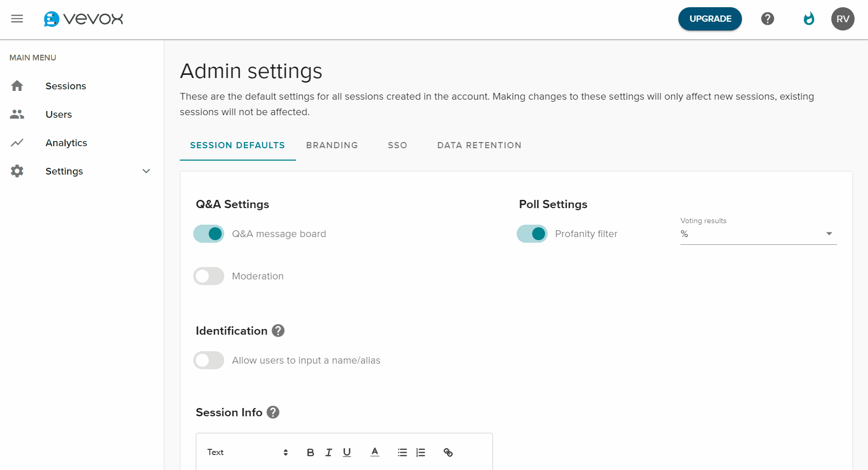Open the help question mark icon
The height and width of the screenshot is (470, 868).
pyautogui.click(x=767, y=19)
